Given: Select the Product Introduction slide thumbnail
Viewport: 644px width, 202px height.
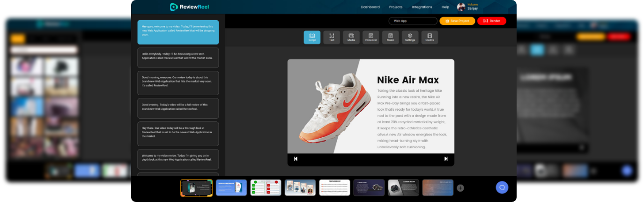Looking at the screenshot, I should (196, 188).
